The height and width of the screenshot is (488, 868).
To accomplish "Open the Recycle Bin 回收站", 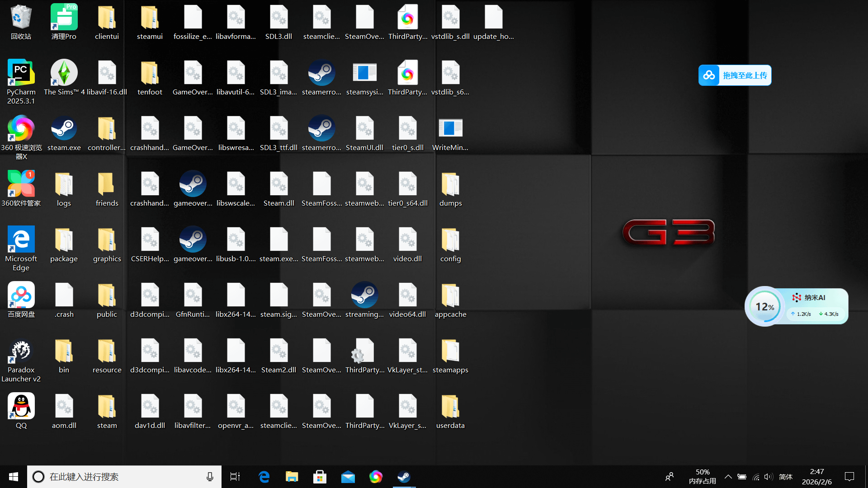I will click(21, 18).
